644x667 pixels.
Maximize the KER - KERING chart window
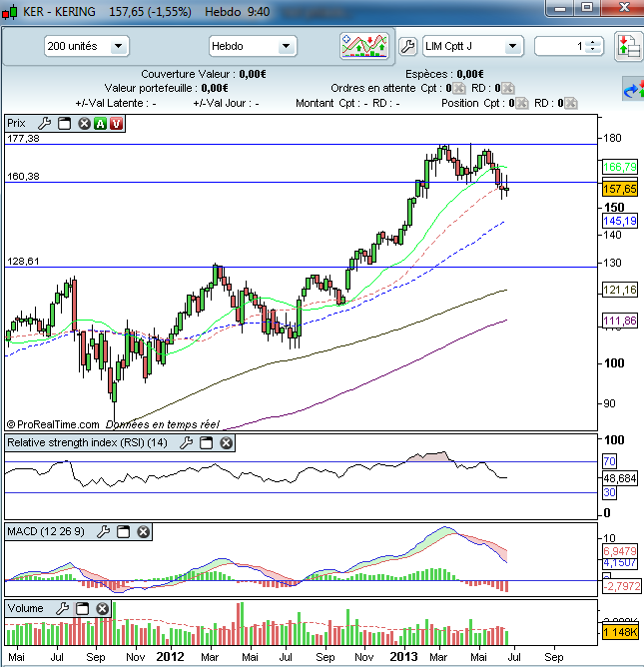(587, 8)
